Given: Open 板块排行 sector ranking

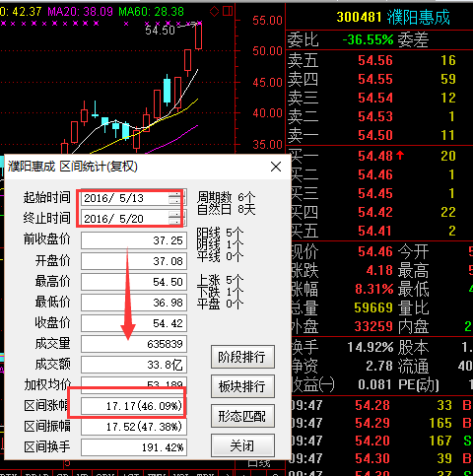Looking at the screenshot, I should (x=242, y=386).
